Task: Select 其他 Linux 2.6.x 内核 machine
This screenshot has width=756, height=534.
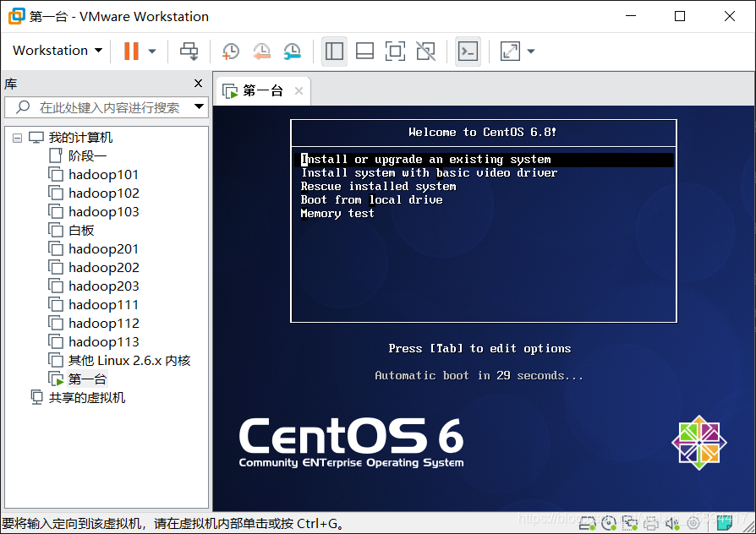Action: click(129, 361)
